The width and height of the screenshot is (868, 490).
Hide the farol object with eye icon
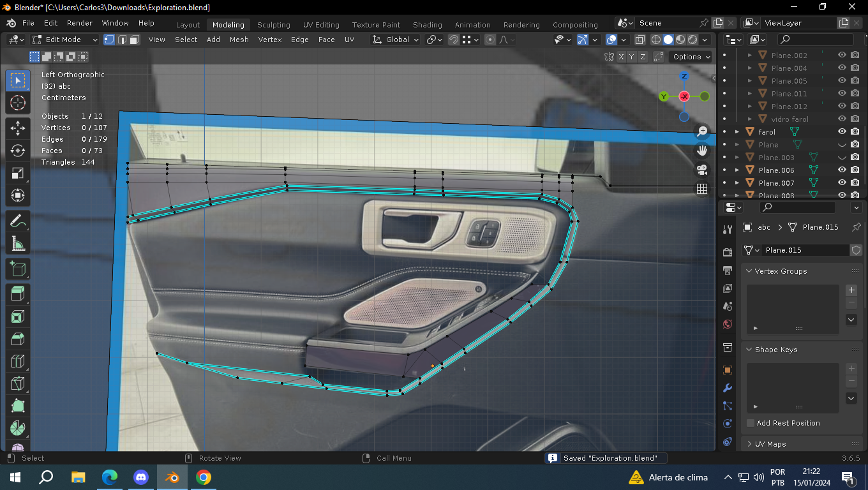(x=842, y=131)
